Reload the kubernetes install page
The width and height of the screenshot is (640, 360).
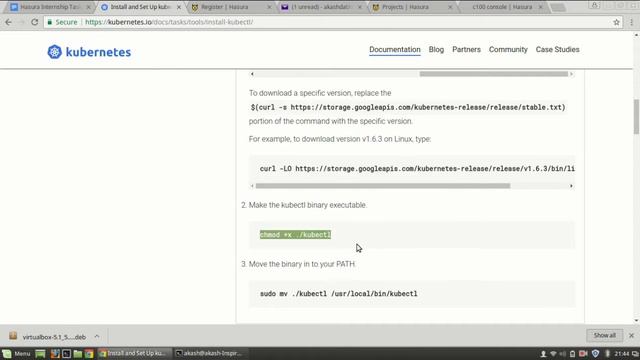point(35,22)
